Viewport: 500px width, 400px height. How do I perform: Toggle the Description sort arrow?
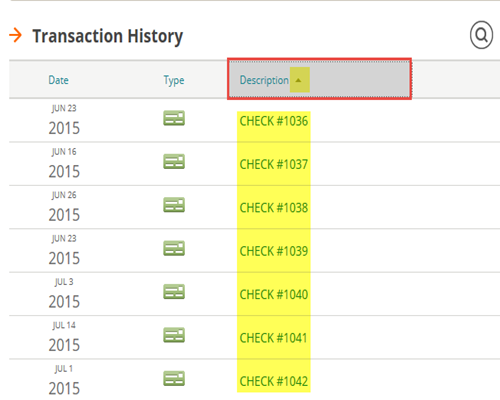pos(299,80)
